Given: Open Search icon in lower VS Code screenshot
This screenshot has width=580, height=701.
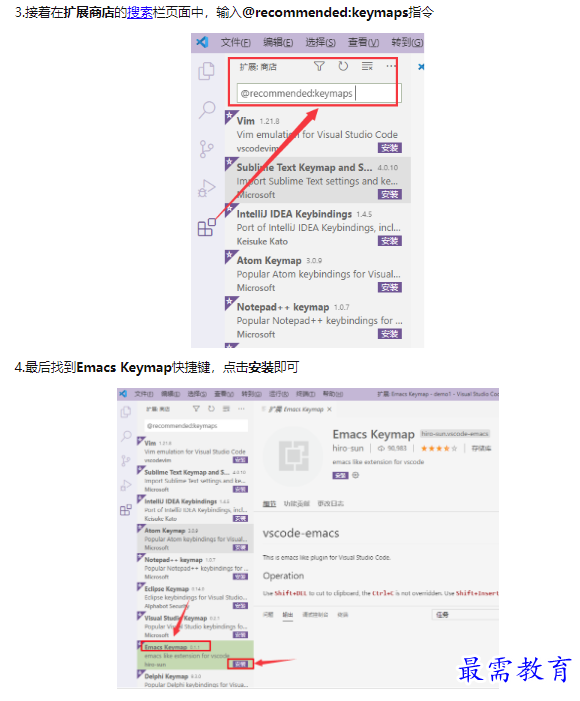Looking at the screenshot, I should point(126,436).
